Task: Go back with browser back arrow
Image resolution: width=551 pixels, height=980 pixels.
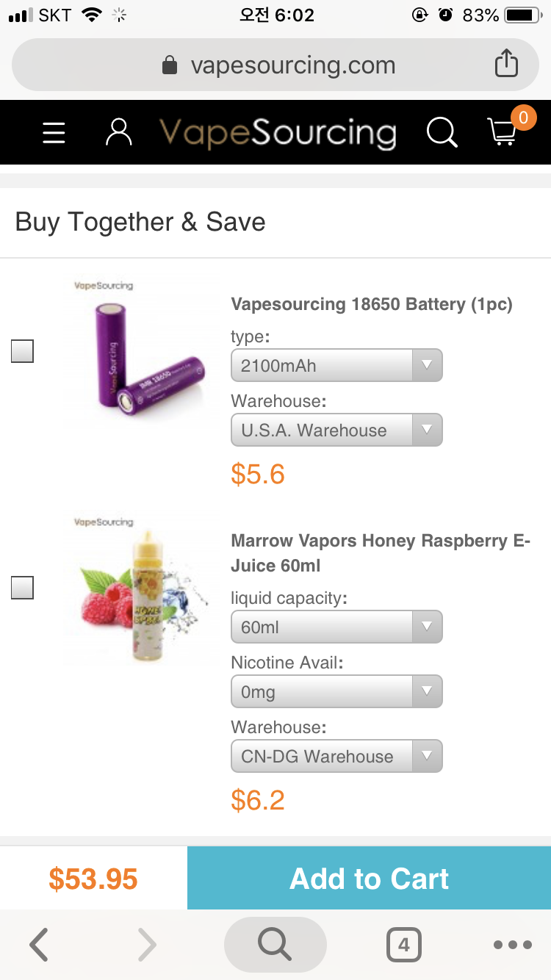Action: pos(40,945)
